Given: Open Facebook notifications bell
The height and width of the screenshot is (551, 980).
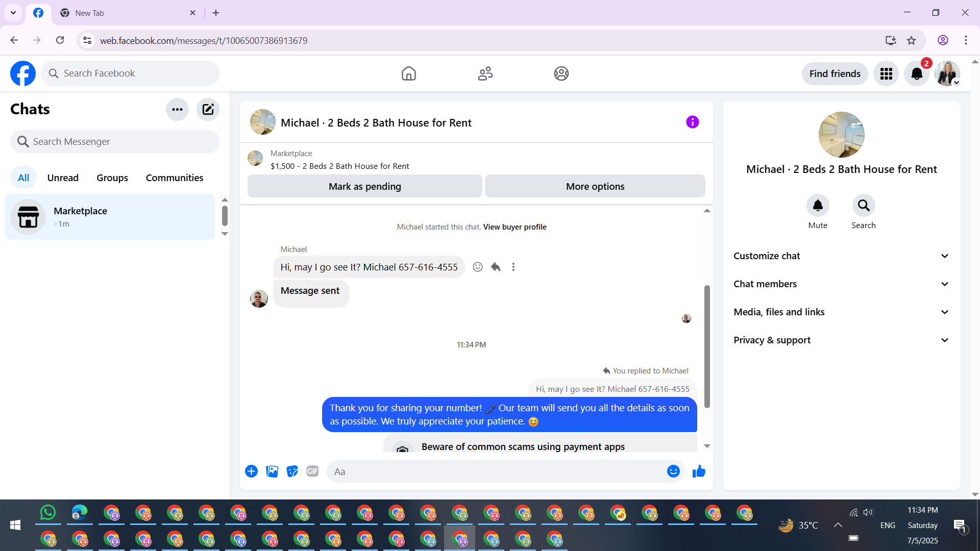Looking at the screenshot, I should (917, 73).
